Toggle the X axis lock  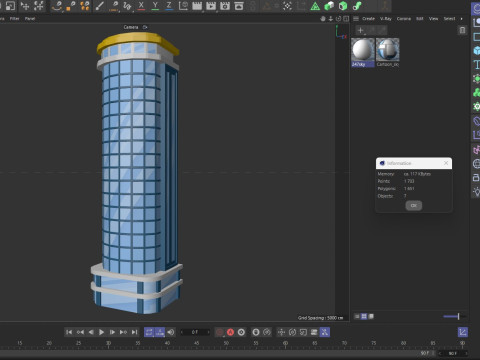(141, 6)
